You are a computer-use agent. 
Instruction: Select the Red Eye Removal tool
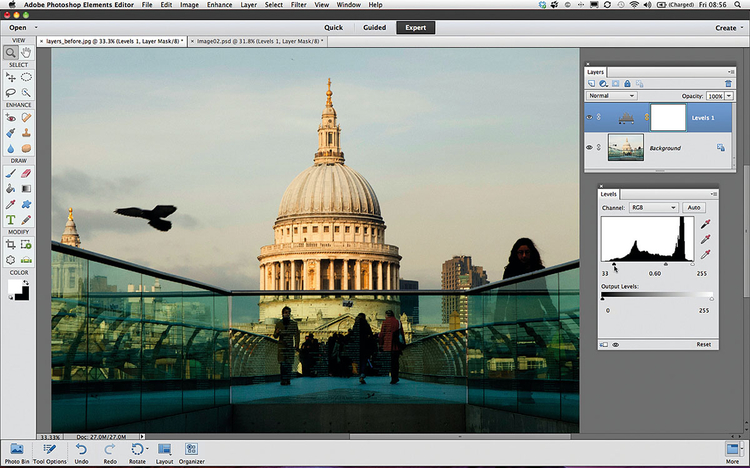coord(11,118)
